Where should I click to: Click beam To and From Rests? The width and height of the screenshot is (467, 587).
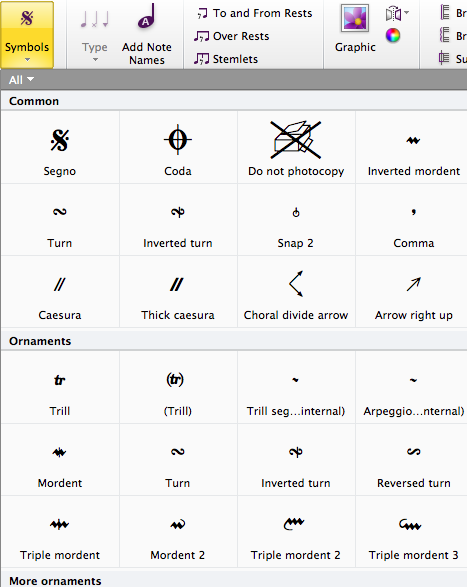coord(255,13)
